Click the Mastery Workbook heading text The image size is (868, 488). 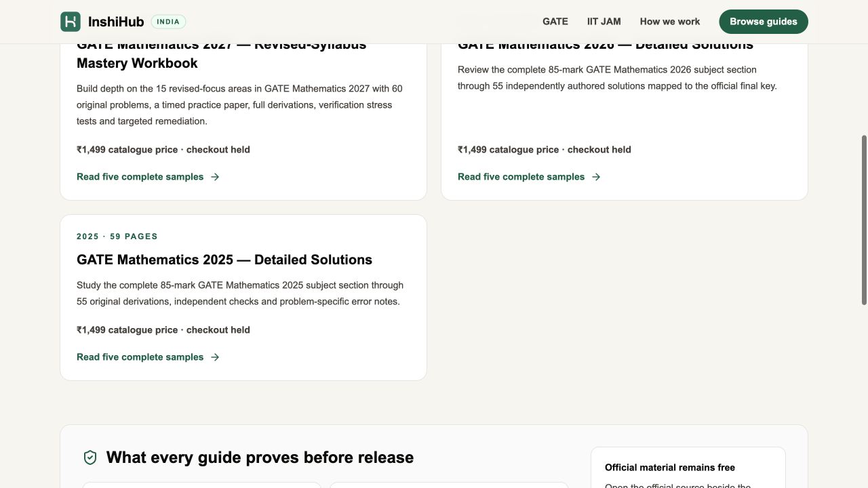pyautogui.click(x=137, y=63)
